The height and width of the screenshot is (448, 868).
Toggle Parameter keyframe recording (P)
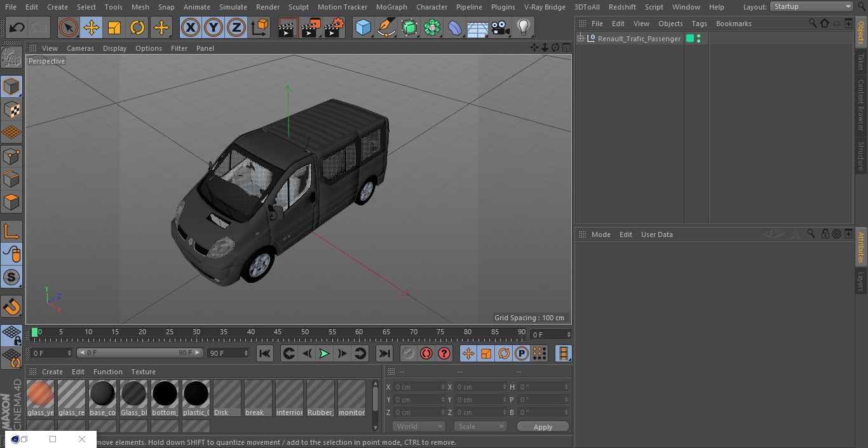pos(522,353)
